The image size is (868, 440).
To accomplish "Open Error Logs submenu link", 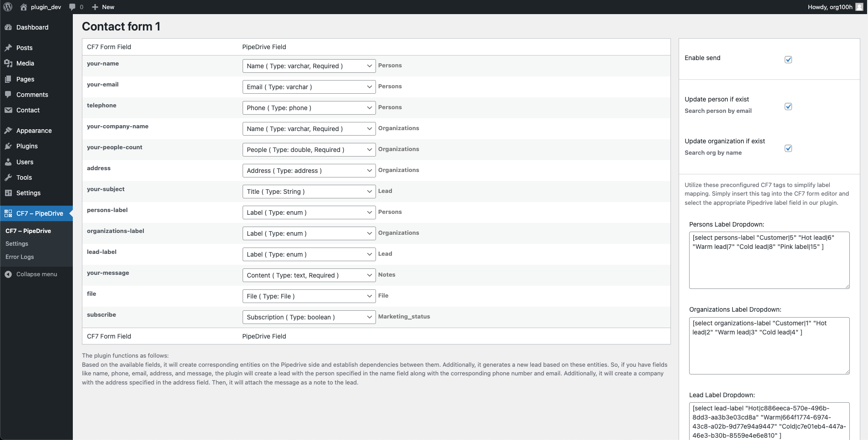I will point(20,257).
